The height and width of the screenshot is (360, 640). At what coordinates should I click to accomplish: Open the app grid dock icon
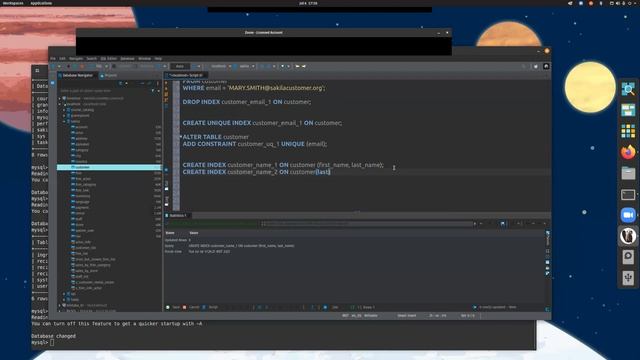coord(628,131)
